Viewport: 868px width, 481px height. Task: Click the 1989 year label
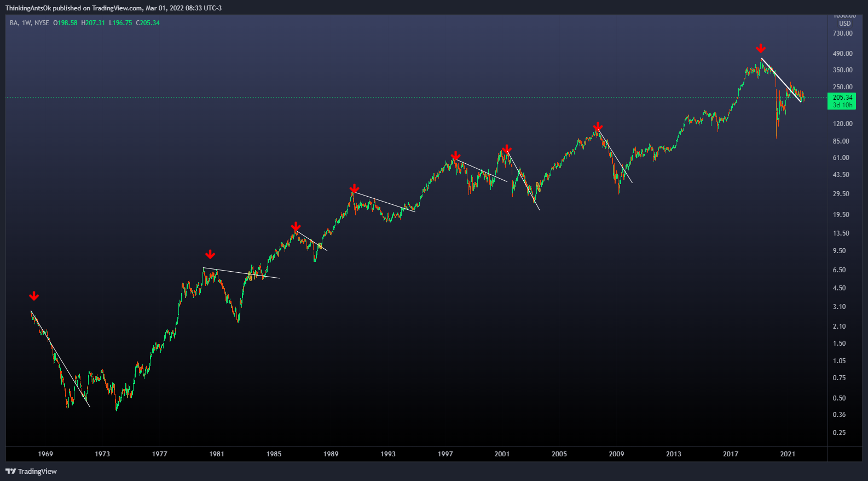pyautogui.click(x=331, y=454)
